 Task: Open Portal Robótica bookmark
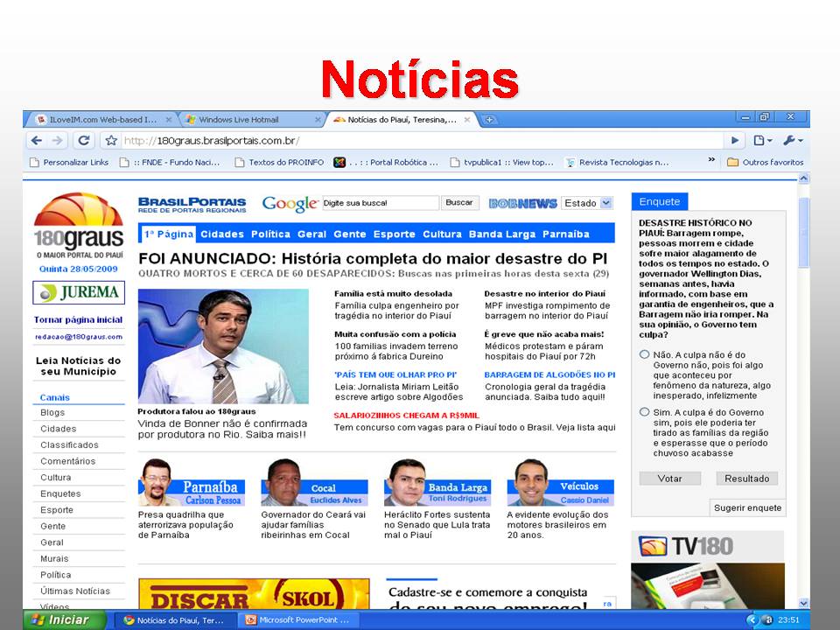tap(386, 163)
